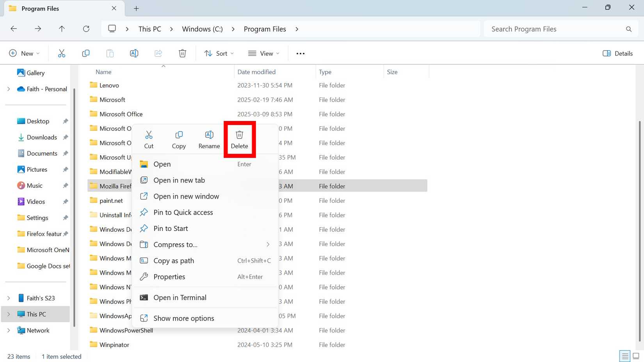Viewport: 644px width, 362px height.
Task: Click Show more options
Action: tap(184, 318)
